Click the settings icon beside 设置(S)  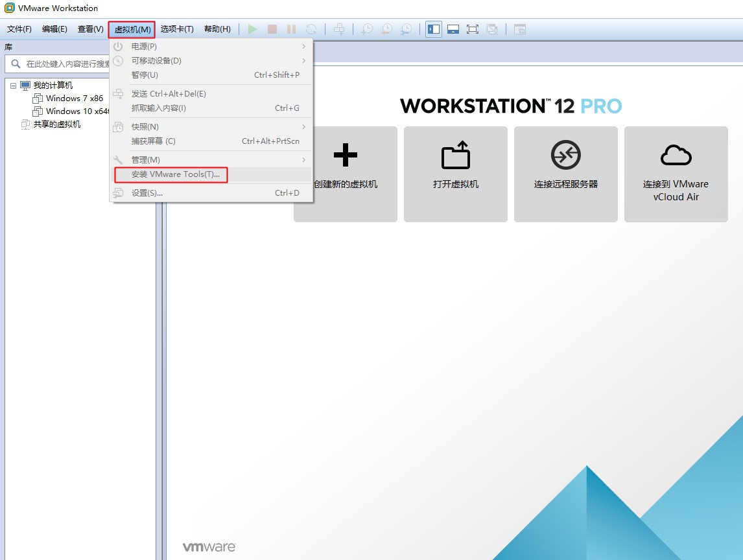coord(118,193)
